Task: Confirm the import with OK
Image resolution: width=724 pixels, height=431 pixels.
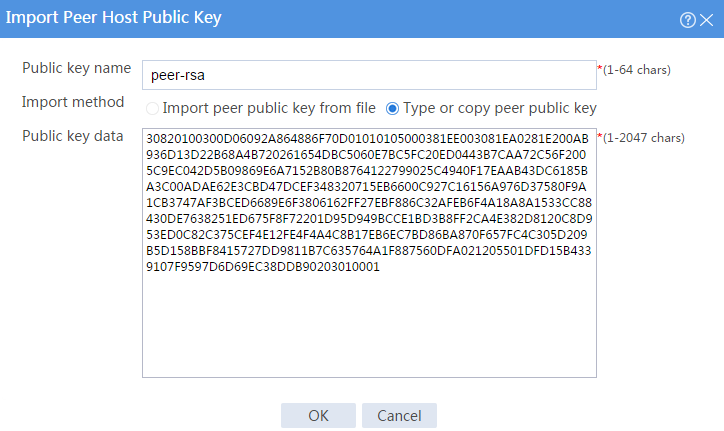Action: (x=318, y=415)
